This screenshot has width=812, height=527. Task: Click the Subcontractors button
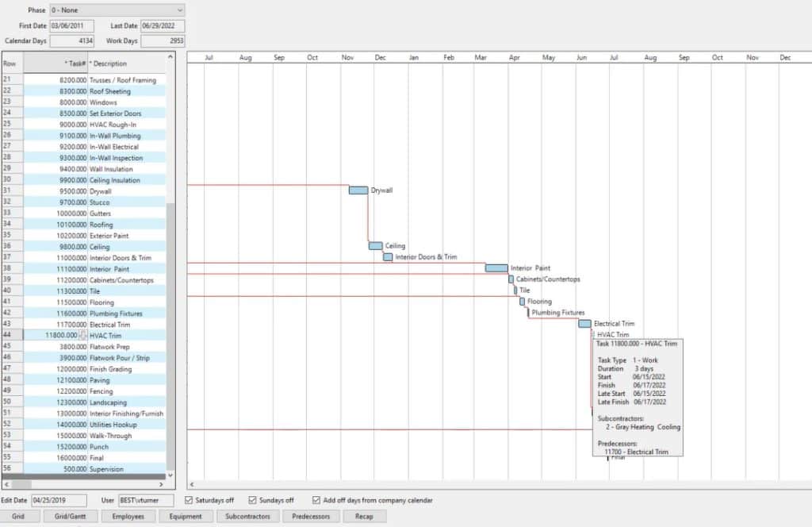point(247,517)
